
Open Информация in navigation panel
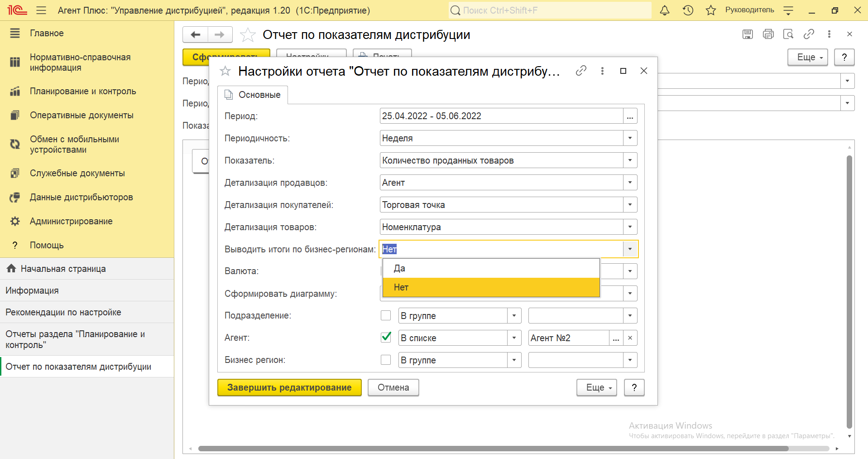87,290
